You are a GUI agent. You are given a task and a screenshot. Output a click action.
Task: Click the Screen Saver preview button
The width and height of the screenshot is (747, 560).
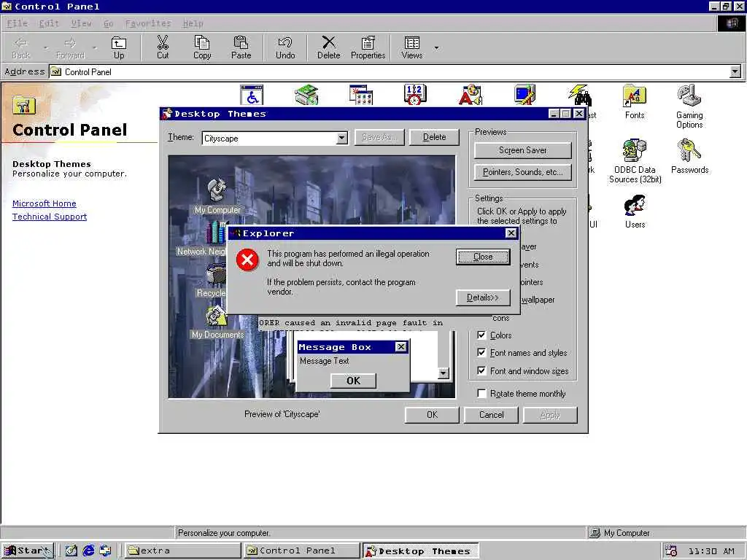tap(522, 150)
